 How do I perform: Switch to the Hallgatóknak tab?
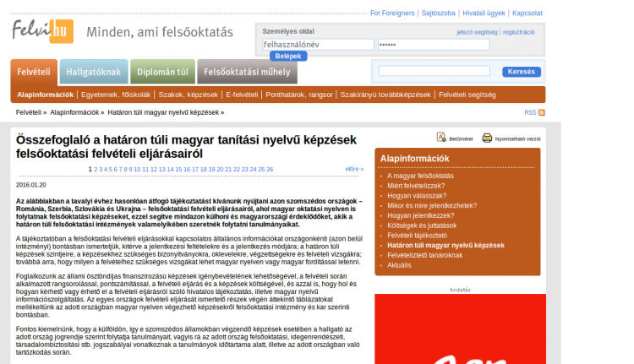tap(93, 73)
